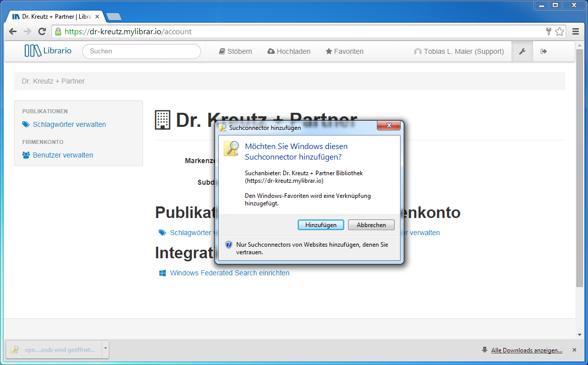Minimize the browser window
The image size is (588, 365).
click(x=542, y=5)
